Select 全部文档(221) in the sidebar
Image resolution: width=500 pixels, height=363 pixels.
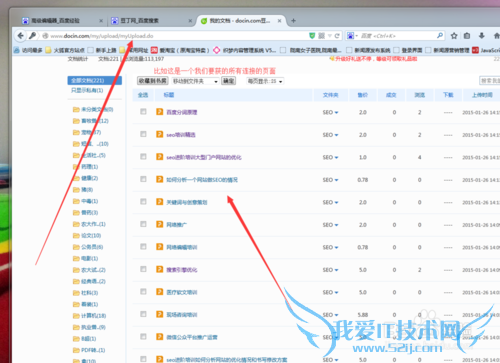95,80
